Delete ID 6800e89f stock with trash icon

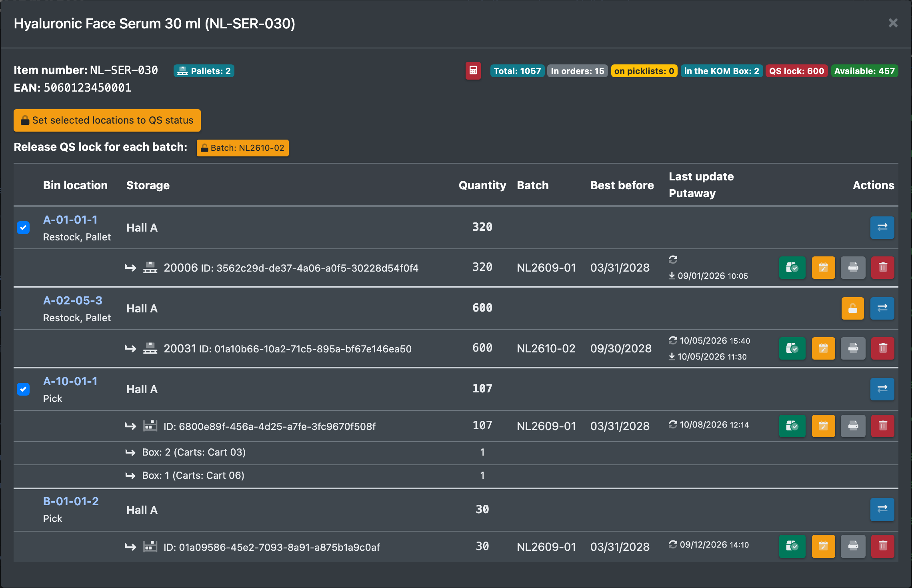pyautogui.click(x=883, y=426)
